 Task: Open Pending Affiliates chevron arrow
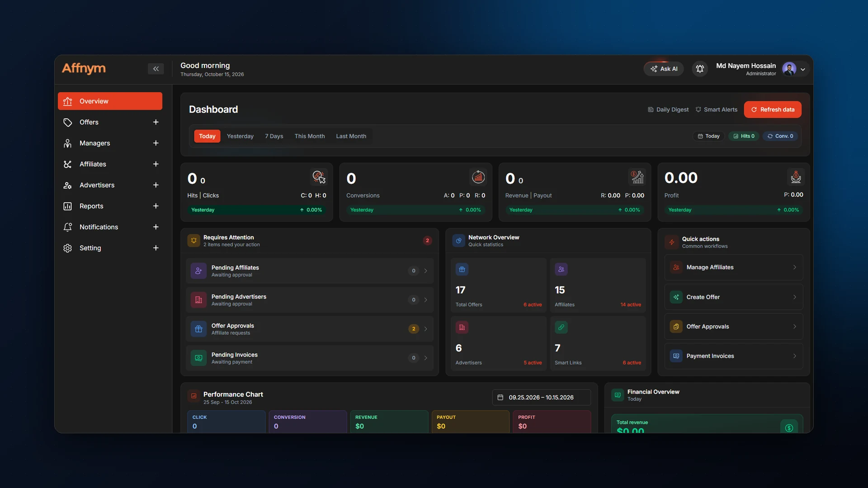425,271
